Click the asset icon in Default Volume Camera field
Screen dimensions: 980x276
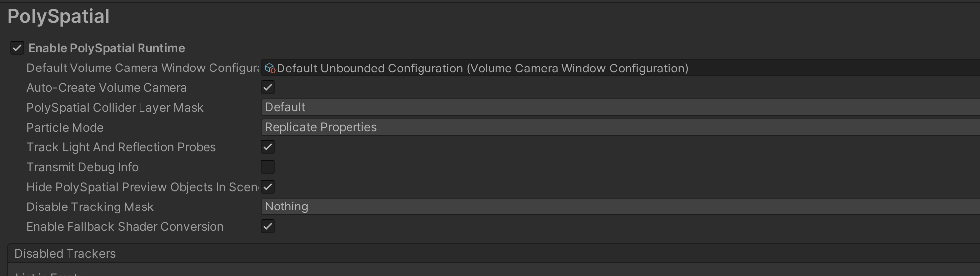[x=270, y=68]
